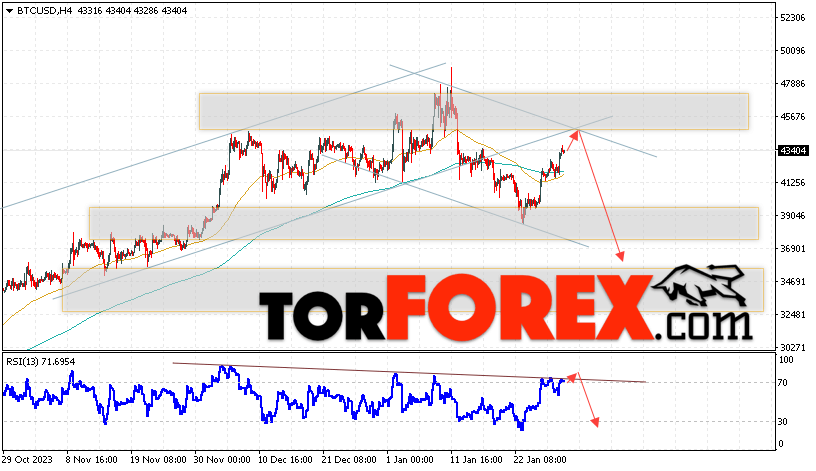Select price level 52306 on the axis

pos(793,17)
